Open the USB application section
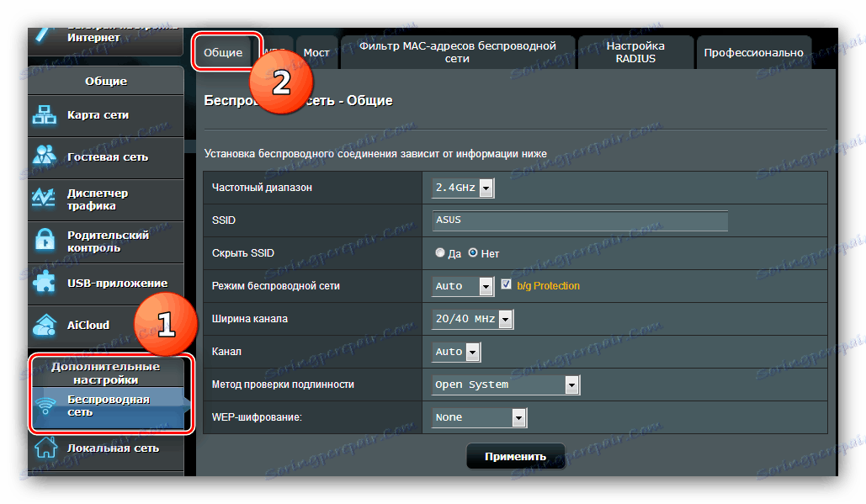Viewport: 866px width, 504px height. (43, 283)
